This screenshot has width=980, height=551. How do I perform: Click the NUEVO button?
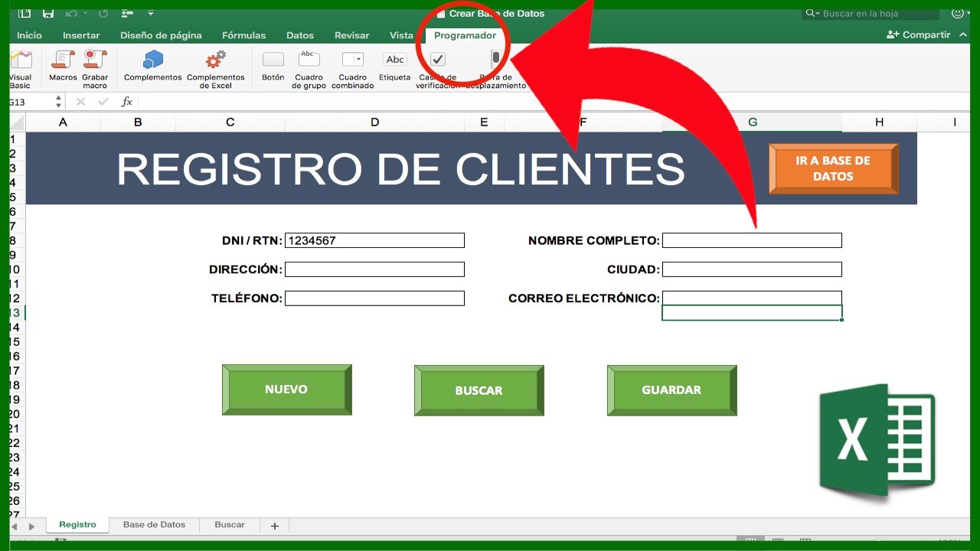pos(286,390)
